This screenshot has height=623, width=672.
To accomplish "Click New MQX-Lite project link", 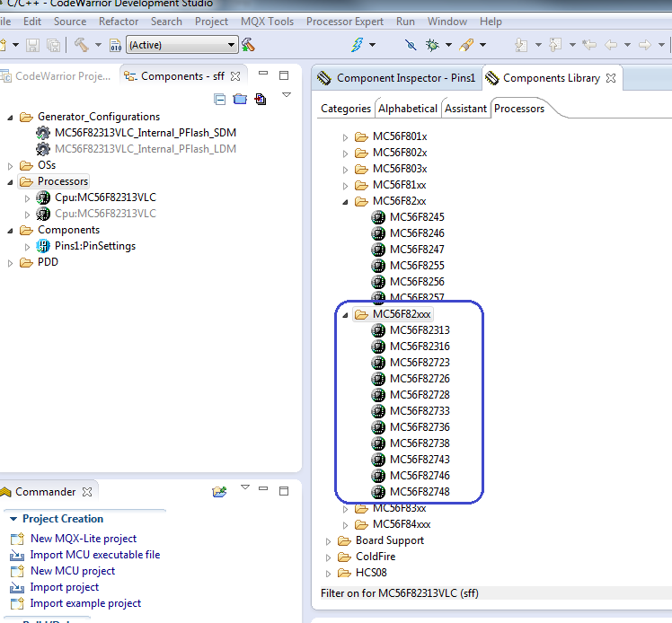I will click(84, 539).
